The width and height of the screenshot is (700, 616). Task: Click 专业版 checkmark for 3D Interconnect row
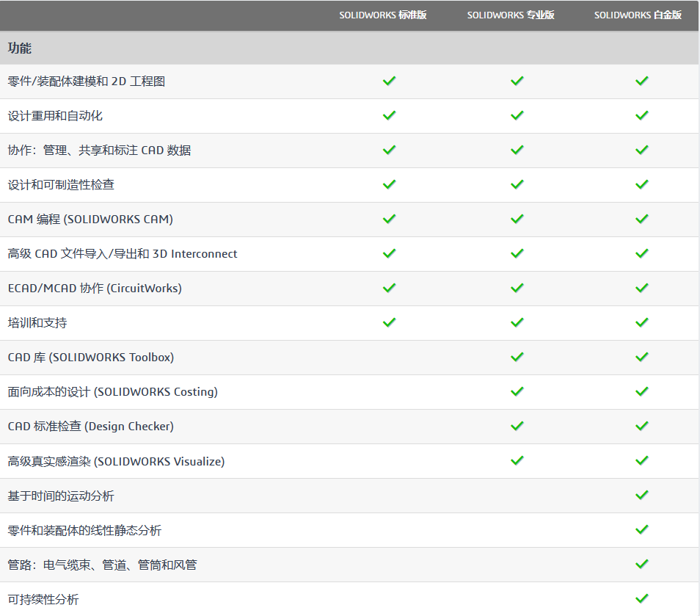(x=517, y=253)
